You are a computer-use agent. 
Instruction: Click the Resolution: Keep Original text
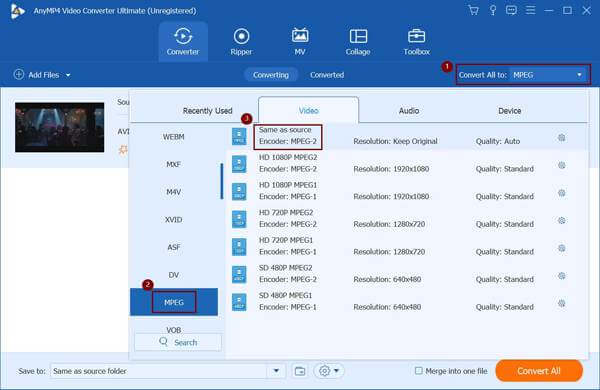(395, 141)
